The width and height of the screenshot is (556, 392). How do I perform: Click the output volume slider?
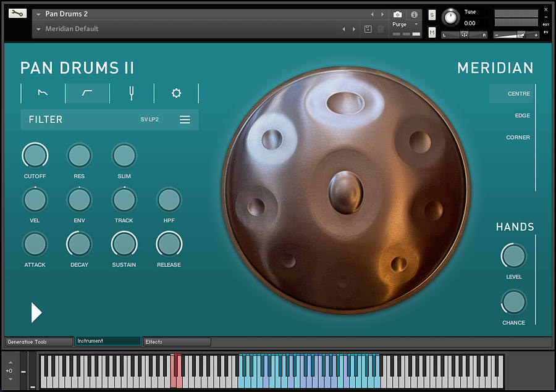tap(516, 35)
